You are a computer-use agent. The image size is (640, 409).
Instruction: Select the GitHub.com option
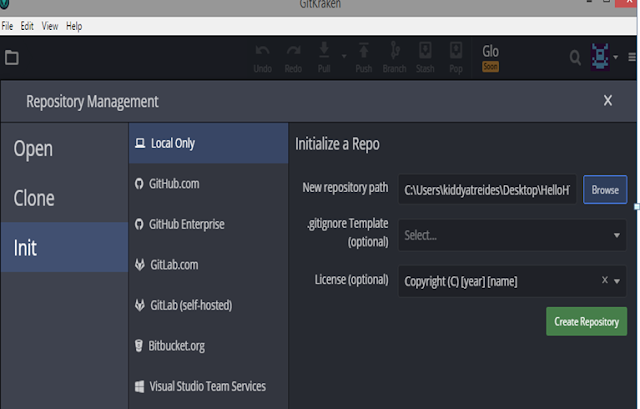point(209,184)
